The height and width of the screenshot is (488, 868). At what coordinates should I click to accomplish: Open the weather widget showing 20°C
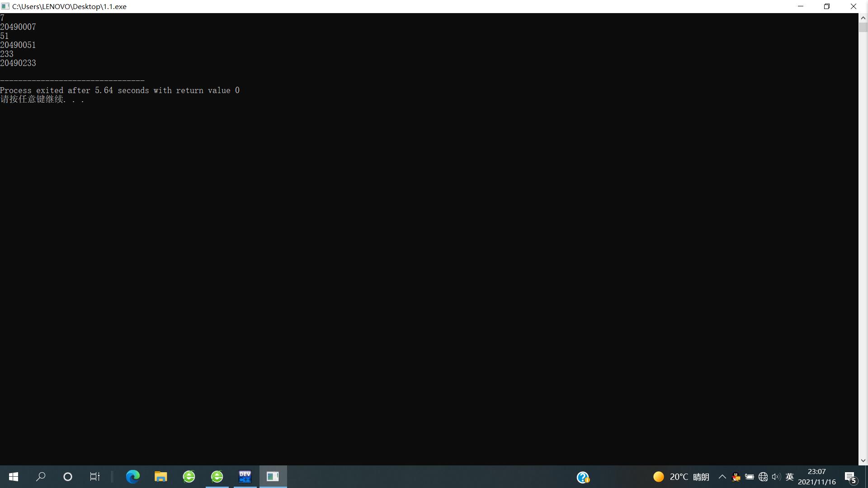(681, 477)
